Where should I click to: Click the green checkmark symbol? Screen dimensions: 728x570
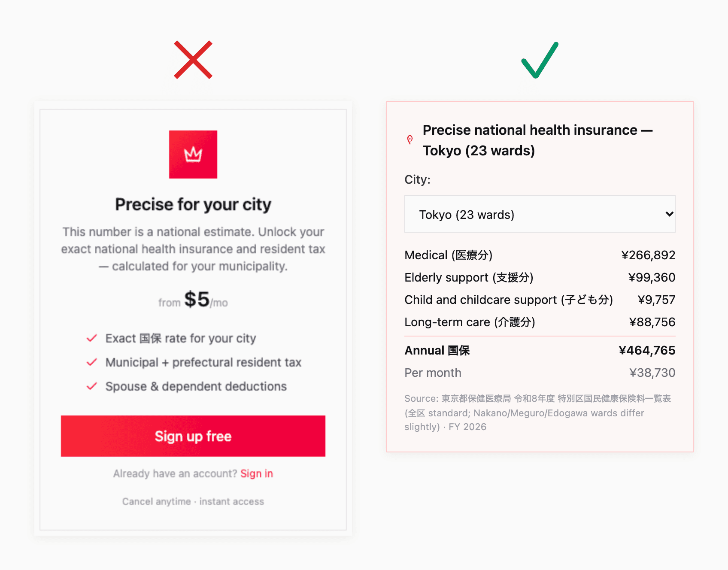click(x=540, y=60)
